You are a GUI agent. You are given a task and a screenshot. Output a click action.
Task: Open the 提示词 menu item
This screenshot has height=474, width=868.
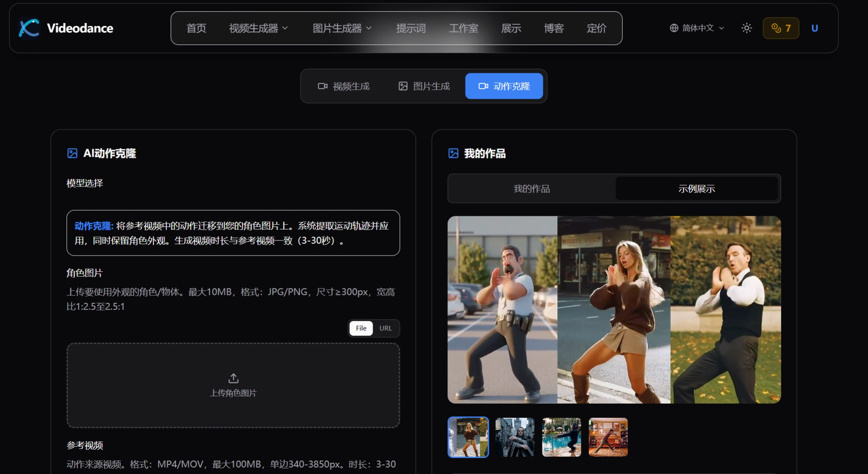tap(410, 28)
